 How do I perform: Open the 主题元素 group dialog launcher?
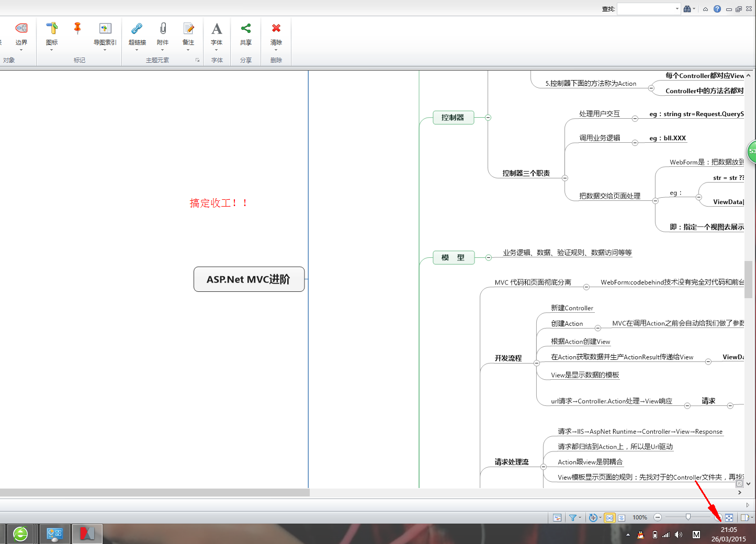pos(198,60)
